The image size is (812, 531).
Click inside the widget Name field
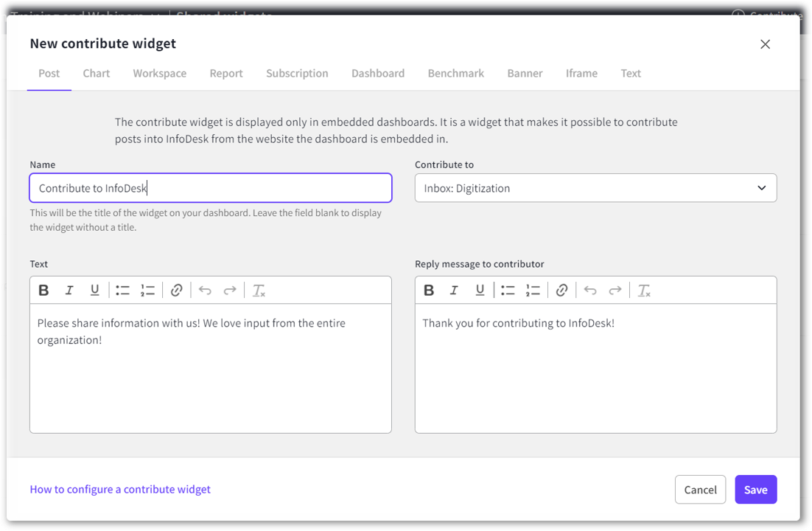click(x=210, y=187)
